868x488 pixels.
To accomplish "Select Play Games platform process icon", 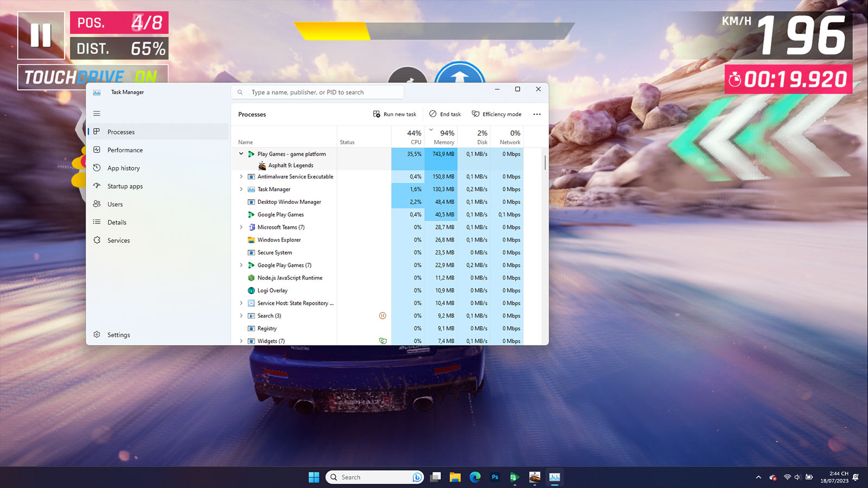I will click(251, 154).
